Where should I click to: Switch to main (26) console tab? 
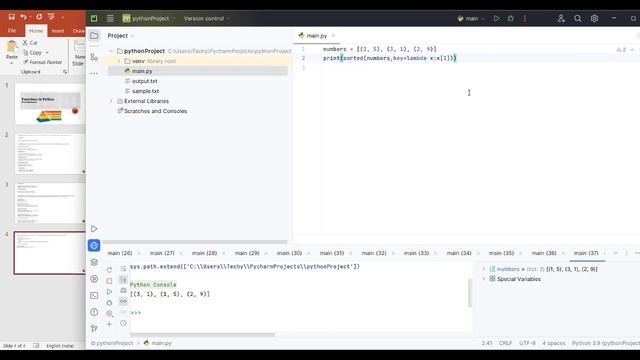point(120,253)
